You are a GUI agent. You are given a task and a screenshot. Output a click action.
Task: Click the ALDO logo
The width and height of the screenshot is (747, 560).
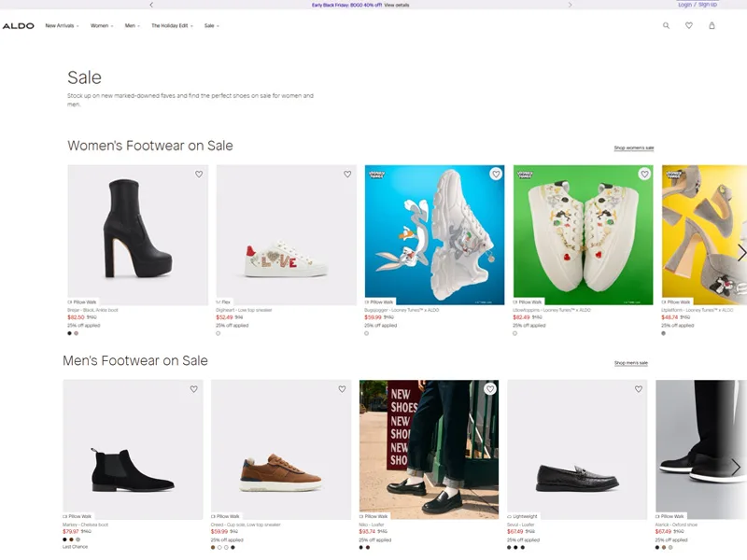point(18,26)
